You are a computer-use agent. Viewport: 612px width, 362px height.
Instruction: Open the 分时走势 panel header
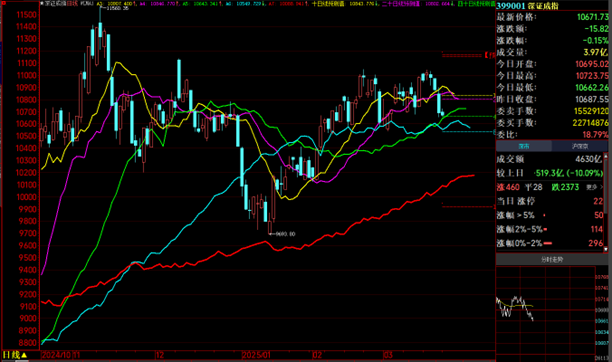point(552,259)
